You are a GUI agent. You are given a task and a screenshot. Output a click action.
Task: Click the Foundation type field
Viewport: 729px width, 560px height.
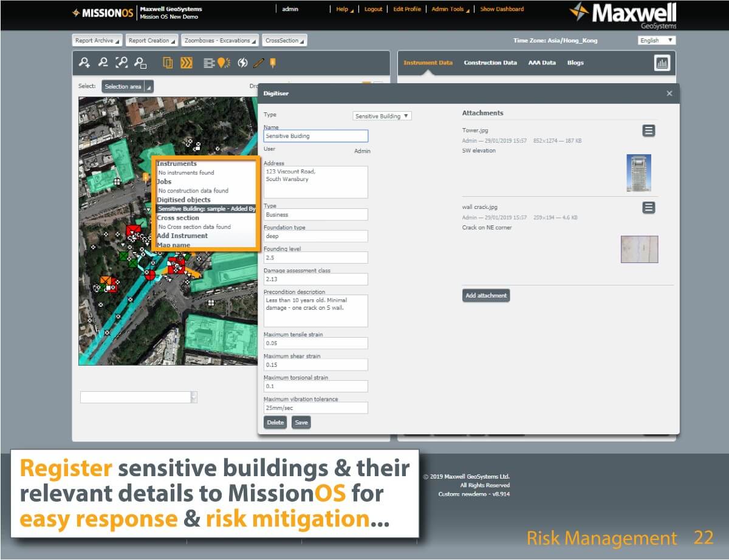point(316,236)
